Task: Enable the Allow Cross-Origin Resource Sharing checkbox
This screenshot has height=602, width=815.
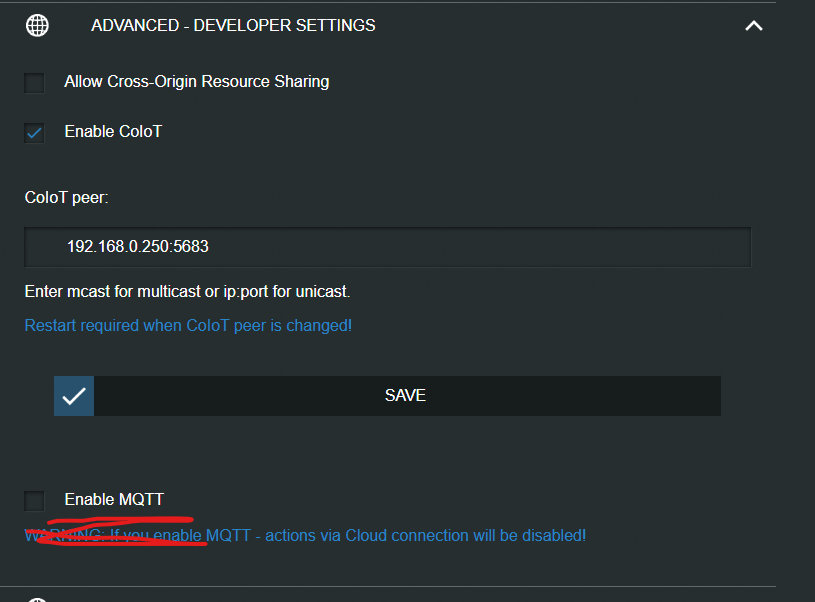Action: [35, 82]
